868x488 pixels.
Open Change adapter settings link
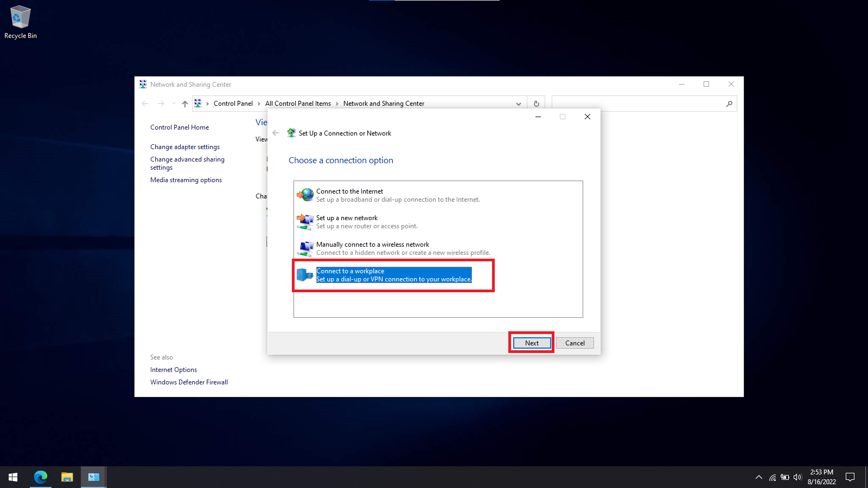click(x=185, y=147)
